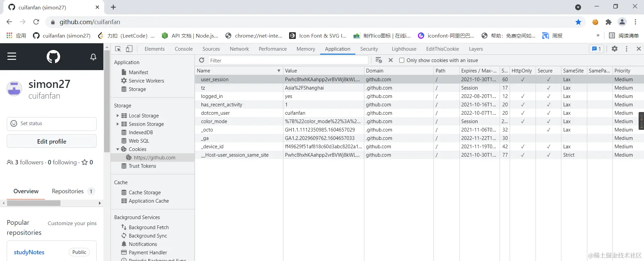The width and height of the screenshot is (644, 261).
Task: Select the dotcom_user cookie row
Action: tap(419, 113)
